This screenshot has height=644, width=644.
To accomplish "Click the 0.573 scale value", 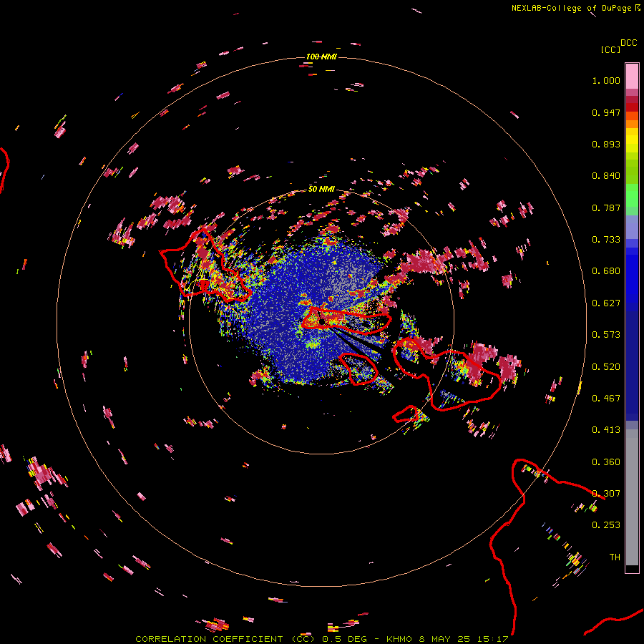I will pyautogui.click(x=606, y=335).
